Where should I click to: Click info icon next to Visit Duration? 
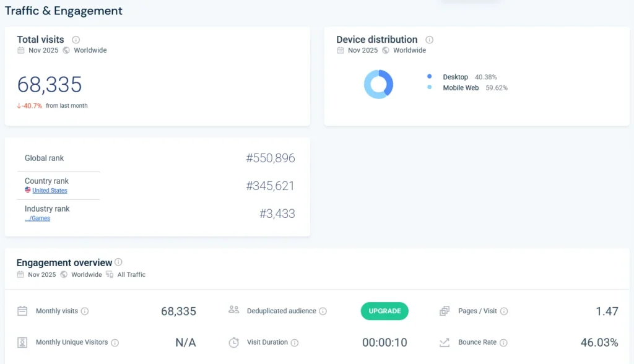(295, 342)
